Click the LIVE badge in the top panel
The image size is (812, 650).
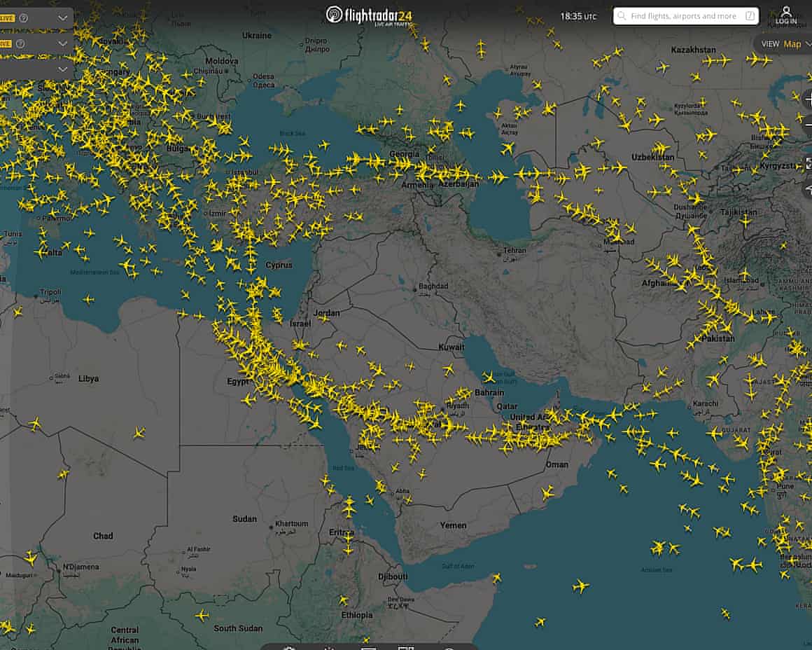[6, 18]
